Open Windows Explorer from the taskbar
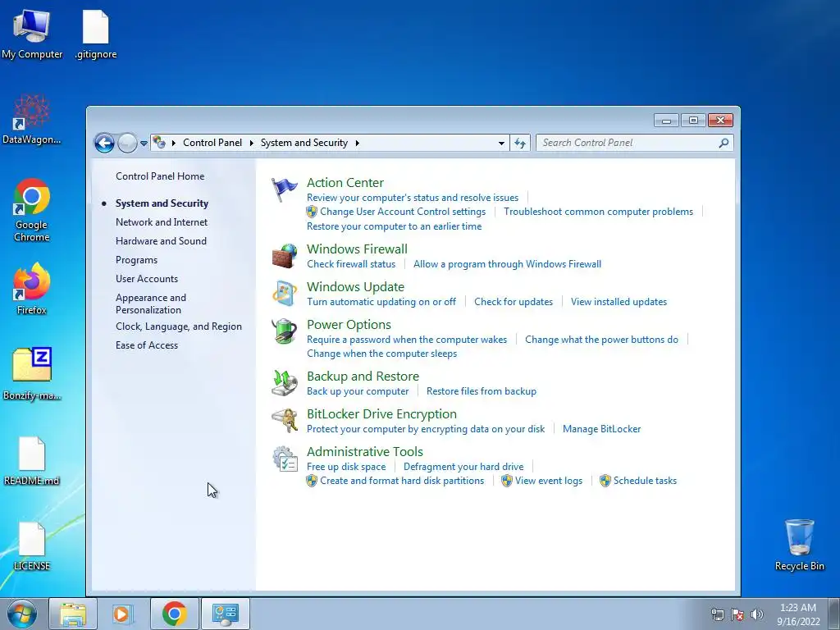The height and width of the screenshot is (630, 840). click(x=73, y=614)
